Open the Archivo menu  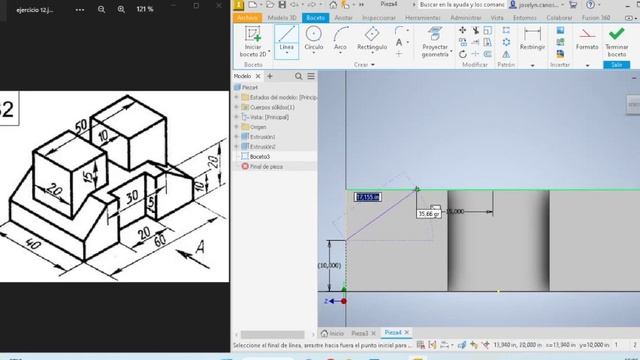[247, 18]
